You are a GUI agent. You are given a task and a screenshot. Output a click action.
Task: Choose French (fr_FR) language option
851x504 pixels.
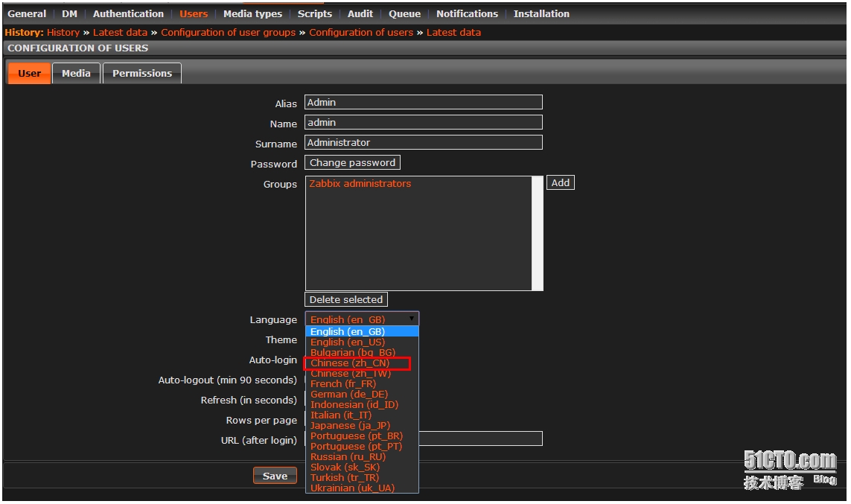pos(362,384)
